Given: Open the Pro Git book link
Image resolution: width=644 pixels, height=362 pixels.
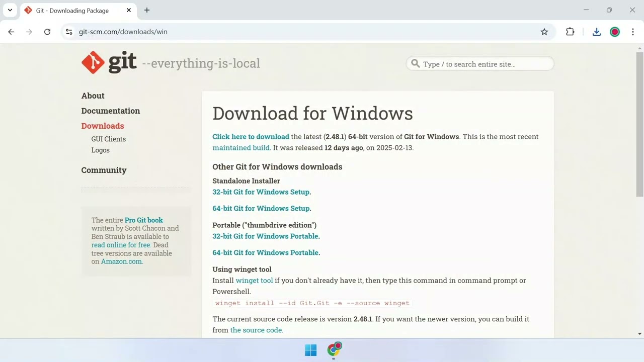Looking at the screenshot, I should 144,220.
